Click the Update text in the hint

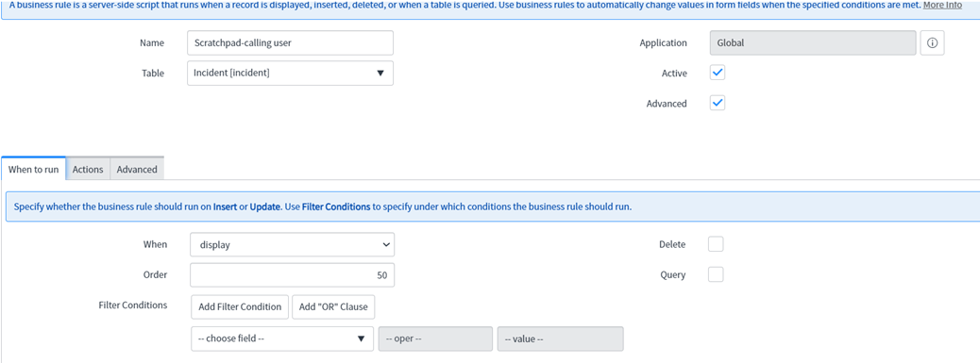click(x=265, y=206)
